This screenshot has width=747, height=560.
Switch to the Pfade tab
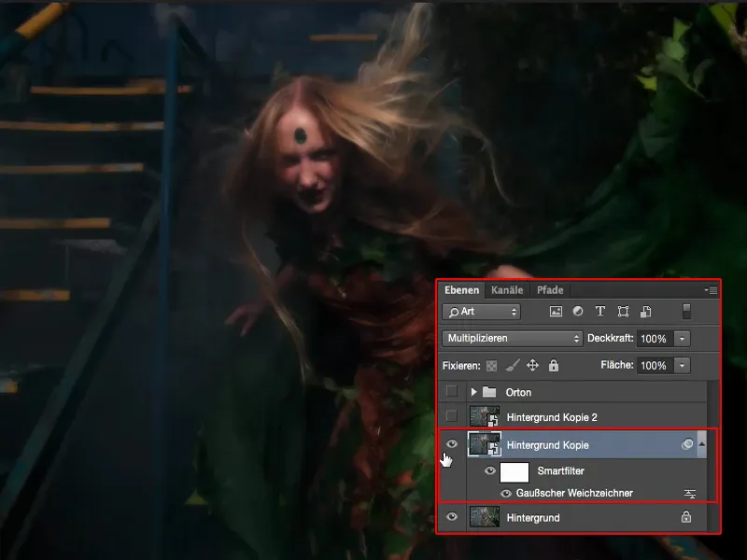tap(550, 290)
